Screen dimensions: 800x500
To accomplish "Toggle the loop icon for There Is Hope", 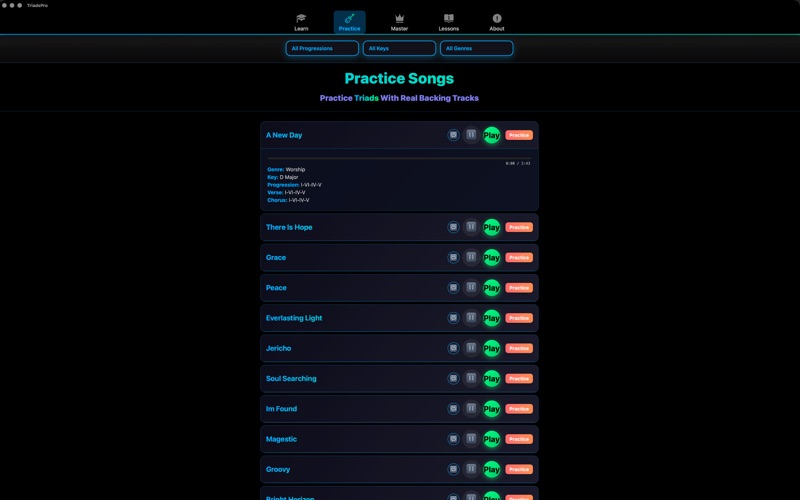I will click(453, 227).
